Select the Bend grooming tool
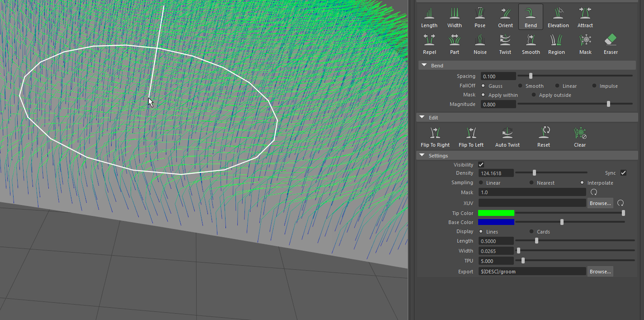 [x=531, y=17]
